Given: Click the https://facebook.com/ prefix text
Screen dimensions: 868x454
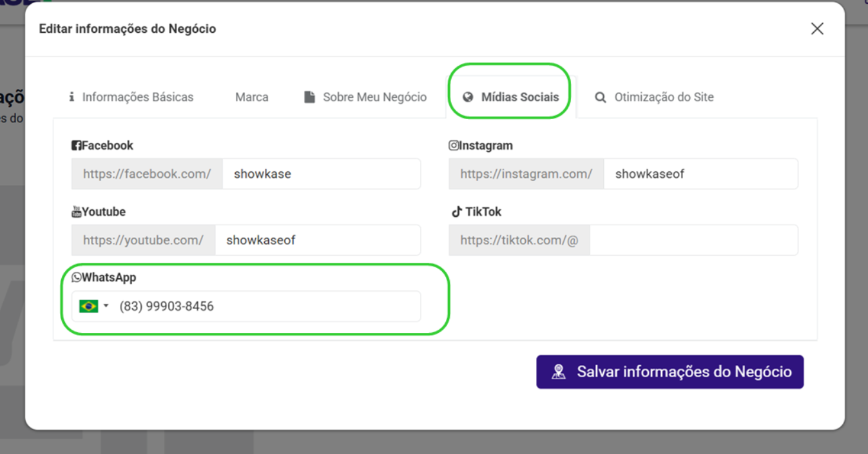Looking at the screenshot, I should (x=147, y=174).
